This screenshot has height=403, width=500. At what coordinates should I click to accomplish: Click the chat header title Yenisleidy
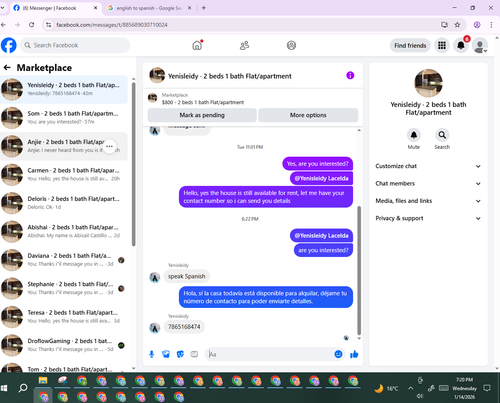point(230,76)
